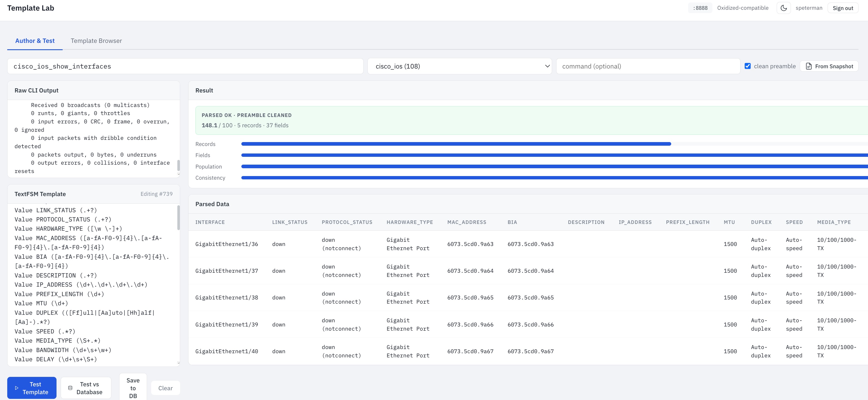Click the IP_ADDRESS column header
The width and height of the screenshot is (868, 400).
(635, 222)
